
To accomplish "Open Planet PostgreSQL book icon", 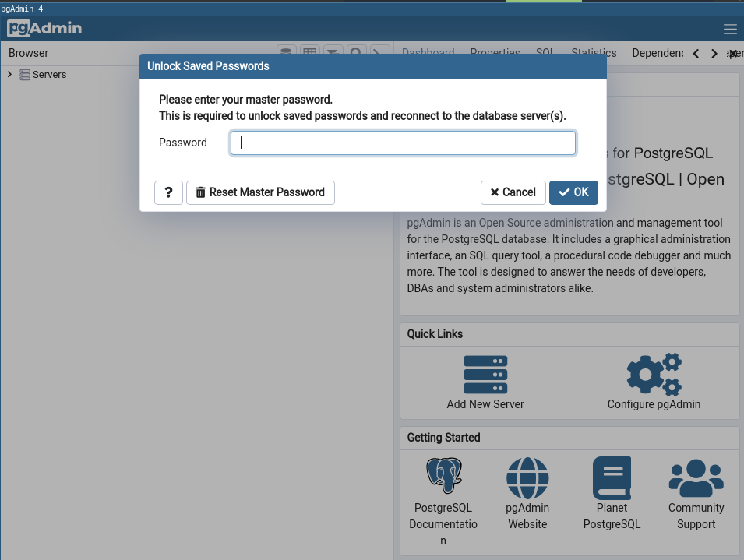I will click(612, 477).
